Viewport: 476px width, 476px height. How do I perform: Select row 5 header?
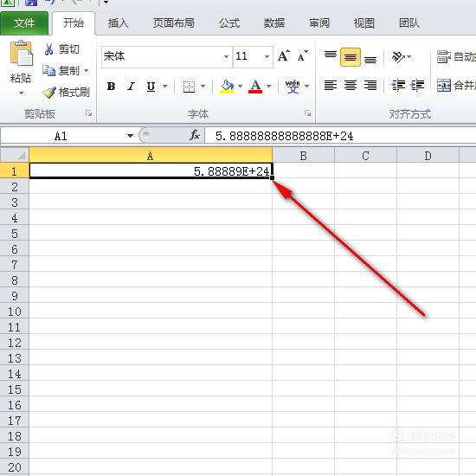15,234
